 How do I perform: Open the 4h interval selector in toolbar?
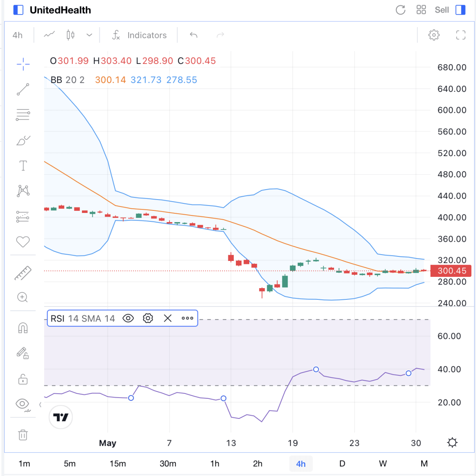tap(18, 35)
